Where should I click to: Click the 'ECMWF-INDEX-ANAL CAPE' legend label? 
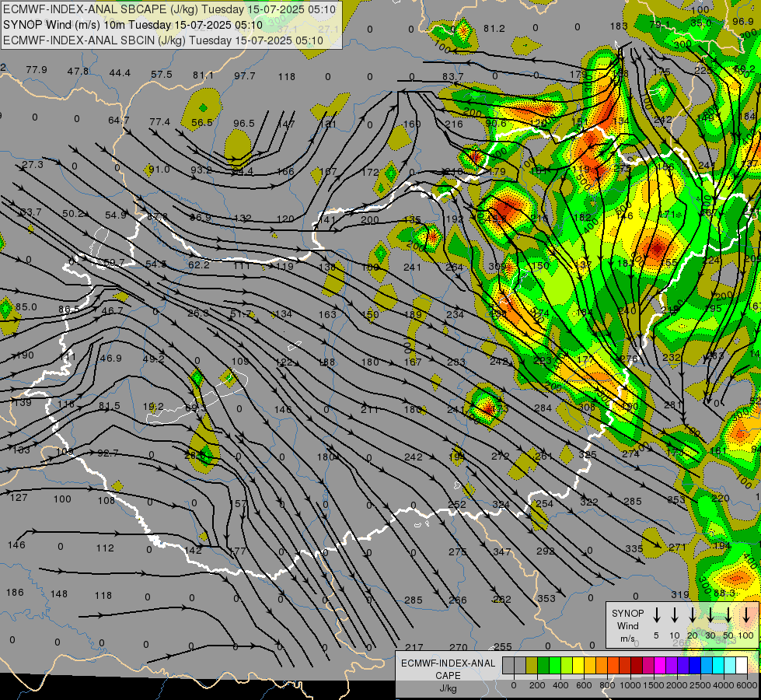pos(448,669)
